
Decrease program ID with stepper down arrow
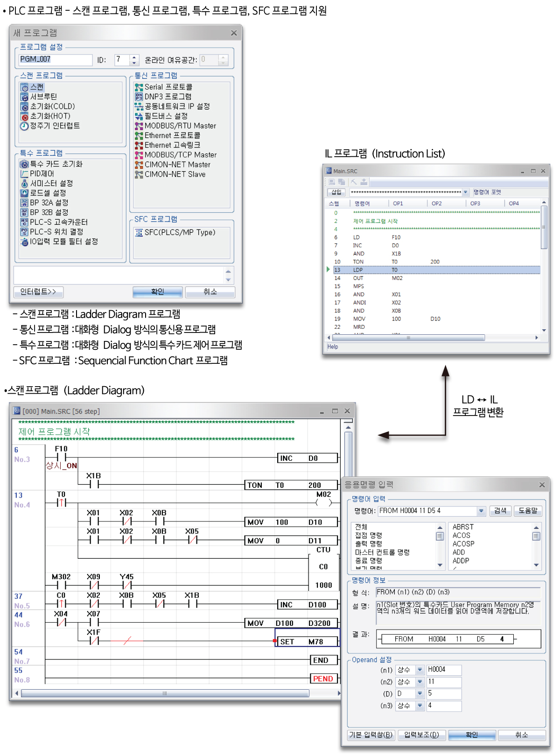(134, 63)
